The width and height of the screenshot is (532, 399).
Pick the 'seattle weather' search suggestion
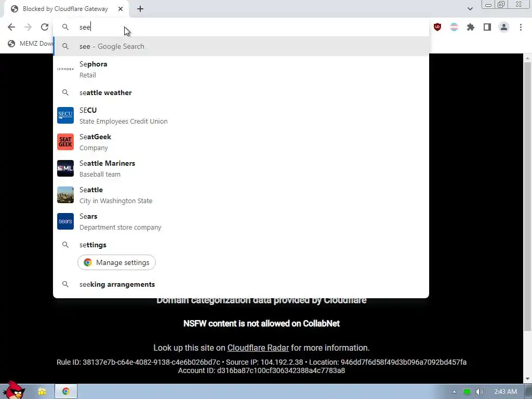[241, 92]
